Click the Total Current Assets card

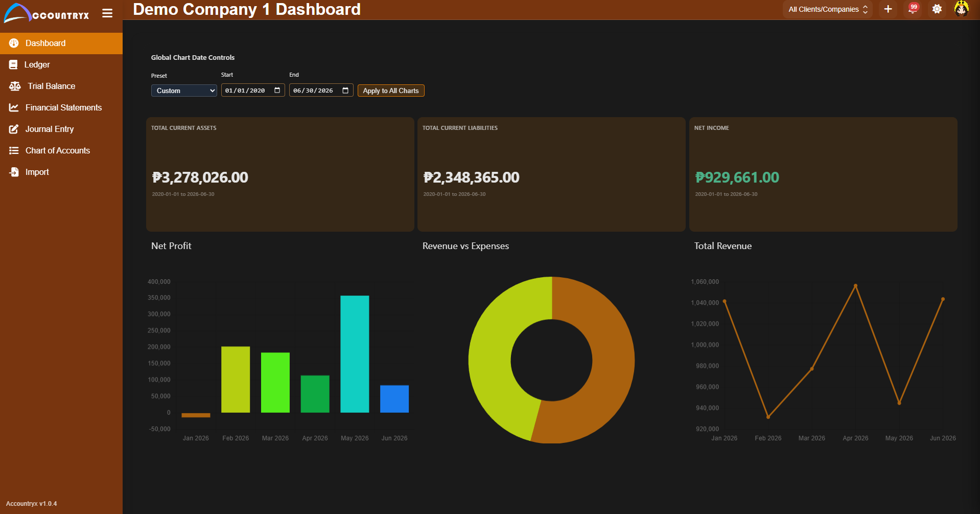[x=280, y=174]
